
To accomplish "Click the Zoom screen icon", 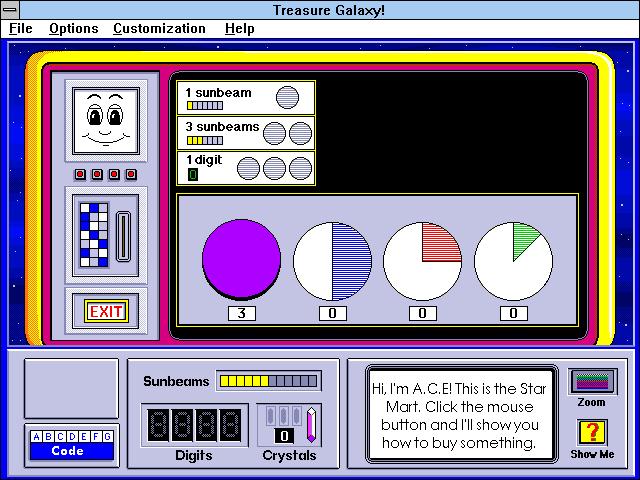I will [x=592, y=381].
